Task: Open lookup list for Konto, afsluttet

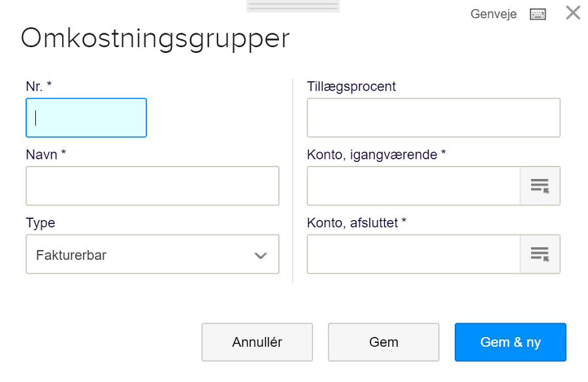Action: [540, 254]
